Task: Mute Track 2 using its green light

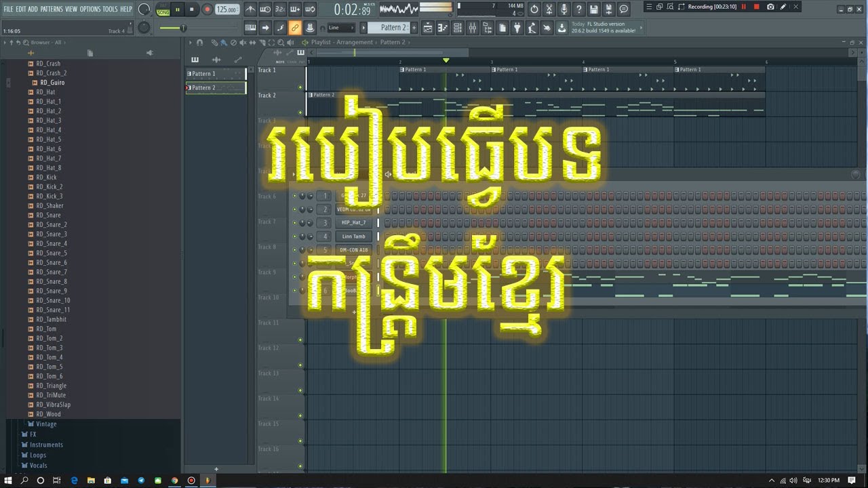Action: coord(300,113)
